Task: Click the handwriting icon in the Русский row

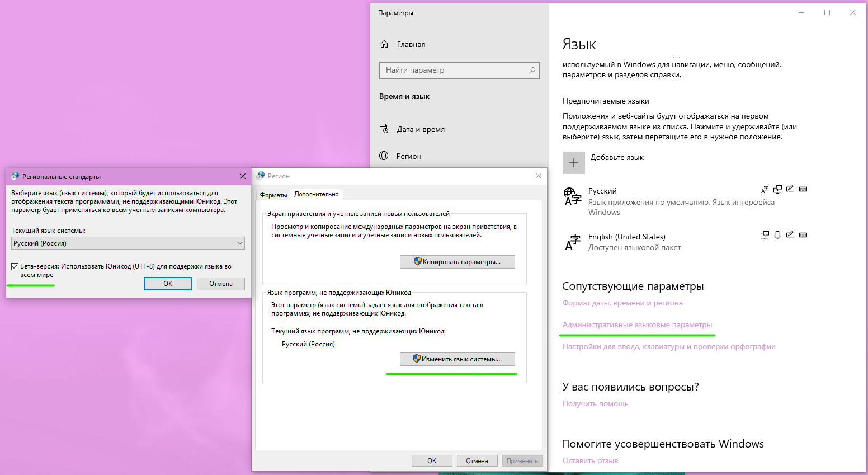Action: pos(790,189)
